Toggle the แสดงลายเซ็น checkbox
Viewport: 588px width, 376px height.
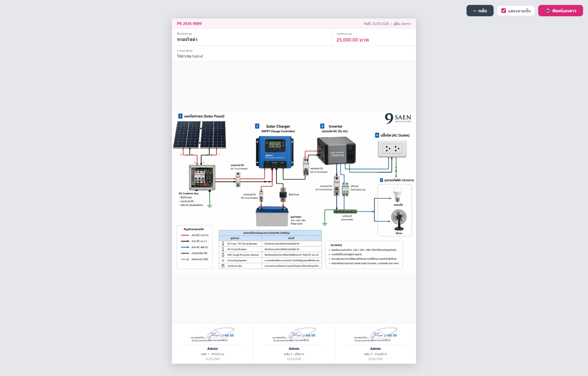click(x=503, y=11)
